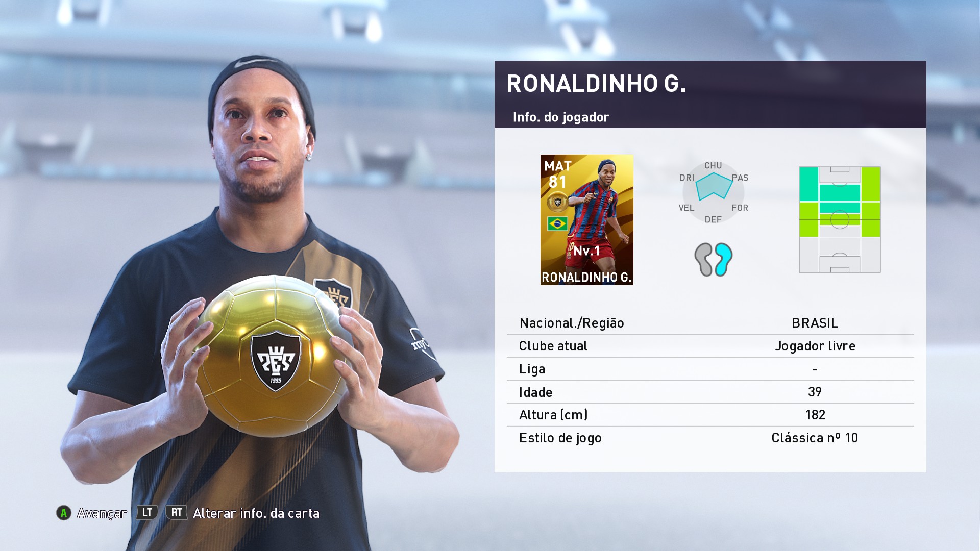Click the gold PES badge on the card

coord(557,202)
